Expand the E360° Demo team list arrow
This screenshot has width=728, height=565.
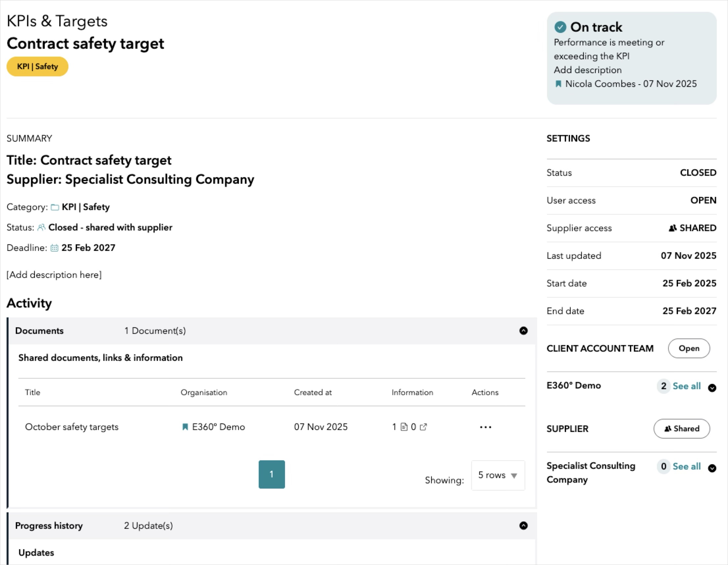pos(712,388)
